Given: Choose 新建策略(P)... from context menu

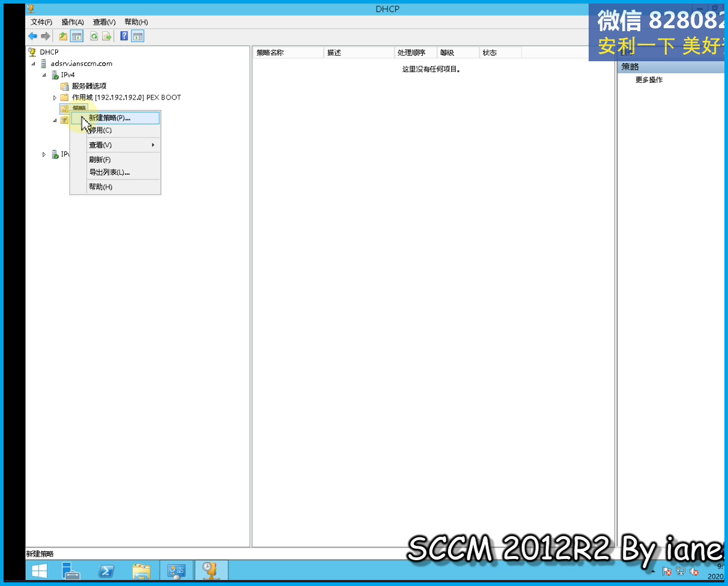Looking at the screenshot, I should [x=115, y=118].
